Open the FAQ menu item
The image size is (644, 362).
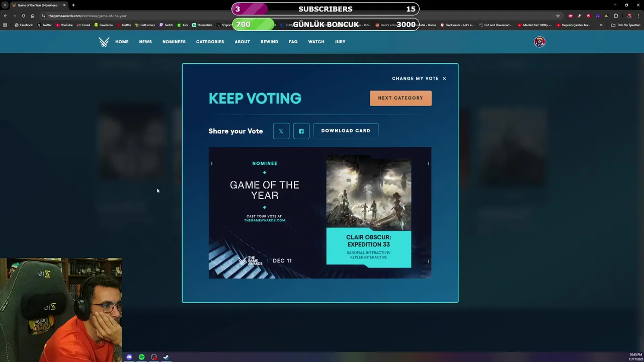[293, 42]
